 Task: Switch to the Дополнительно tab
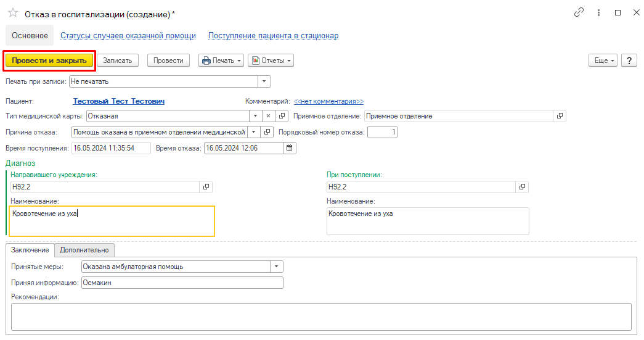click(x=84, y=250)
